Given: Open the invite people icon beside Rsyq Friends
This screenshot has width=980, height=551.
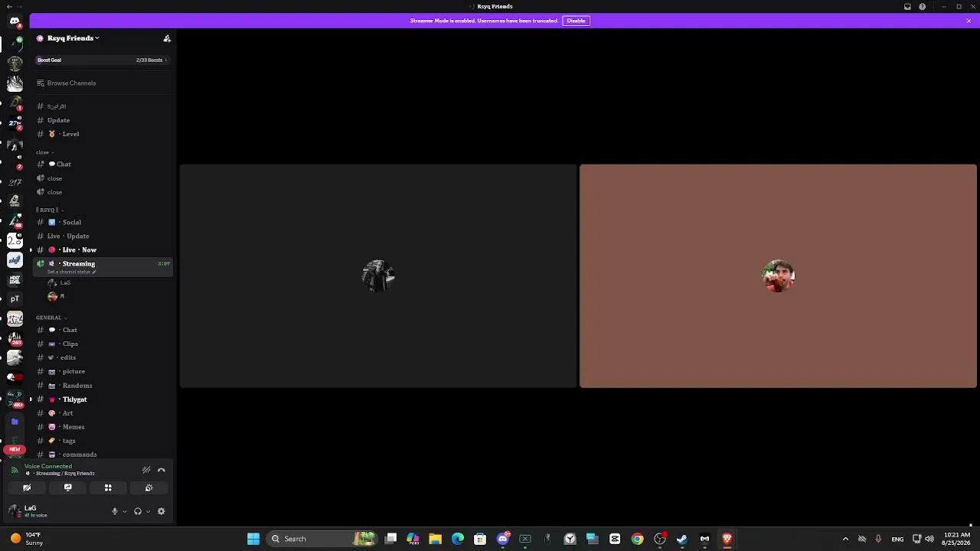Looking at the screenshot, I should tap(167, 38).
